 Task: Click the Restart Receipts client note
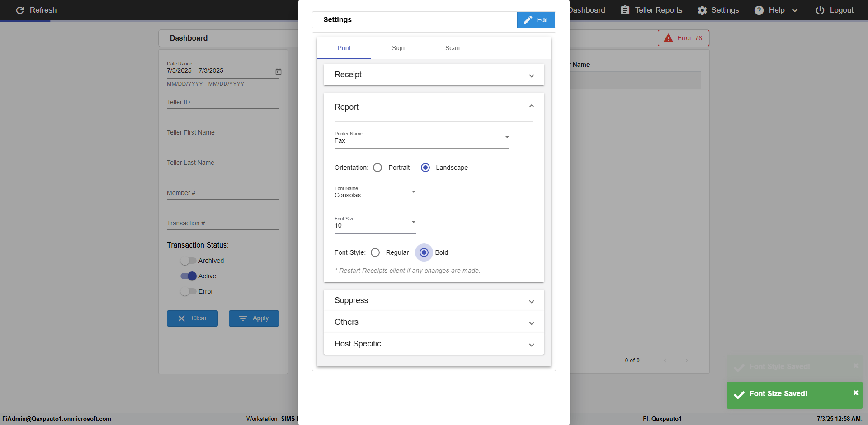coord(407,271)
